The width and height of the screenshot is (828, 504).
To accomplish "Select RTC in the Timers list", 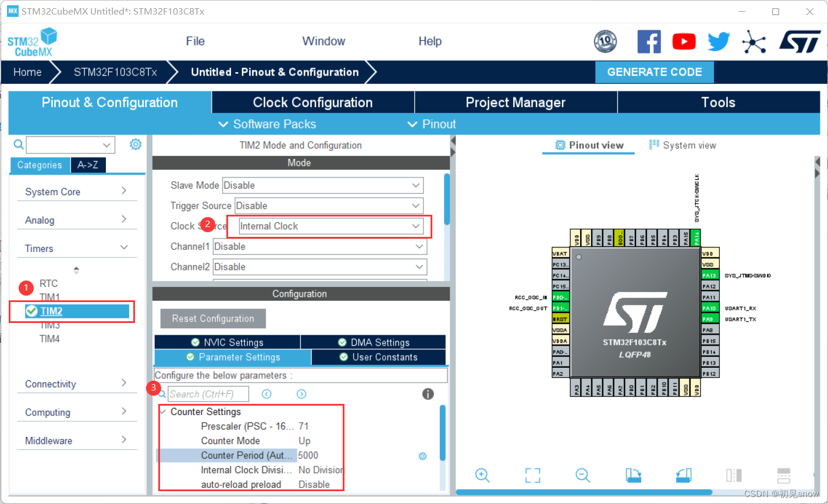I will [49, 283].
